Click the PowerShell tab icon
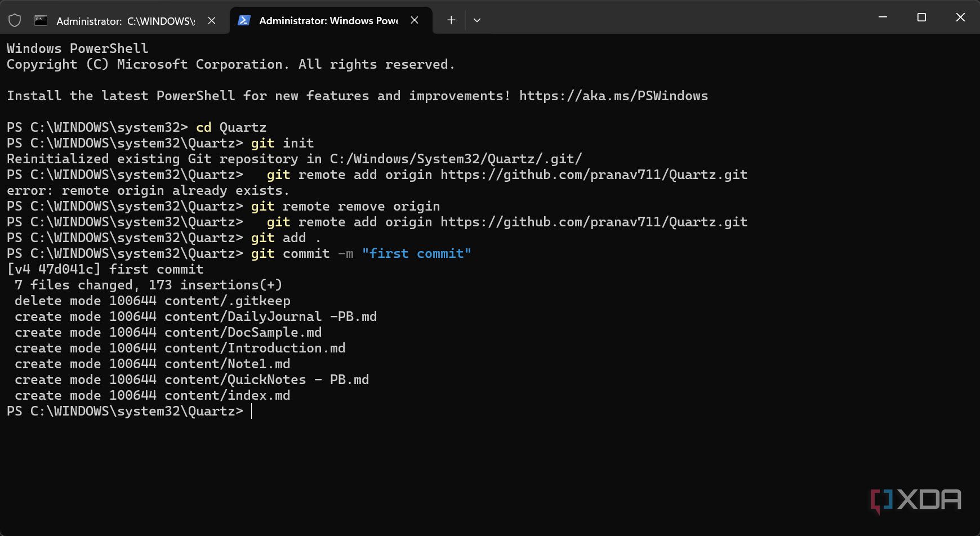Screen dimensions: 980x536 coord(244,20)
